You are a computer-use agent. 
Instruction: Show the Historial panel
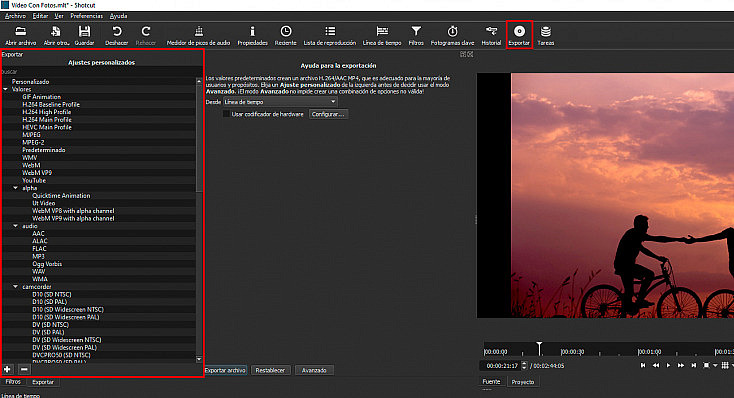tap(491, 35)
